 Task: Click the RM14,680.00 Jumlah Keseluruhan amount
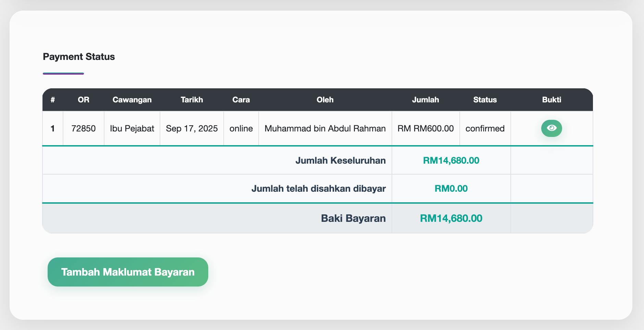point(451,160)
